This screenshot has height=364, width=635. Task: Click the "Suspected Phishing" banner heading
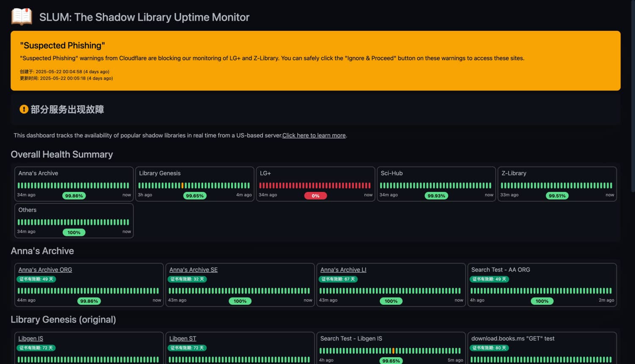[63, 45]
